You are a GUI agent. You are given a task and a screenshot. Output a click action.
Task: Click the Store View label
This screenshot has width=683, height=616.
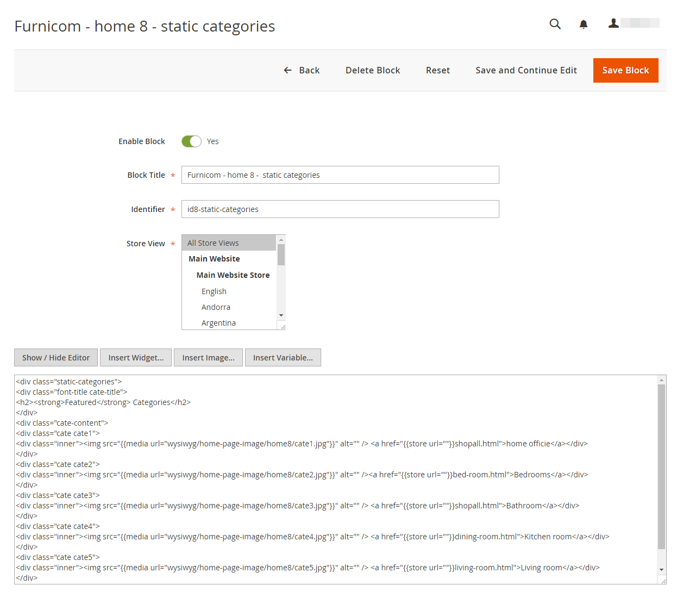coord(146,244)
